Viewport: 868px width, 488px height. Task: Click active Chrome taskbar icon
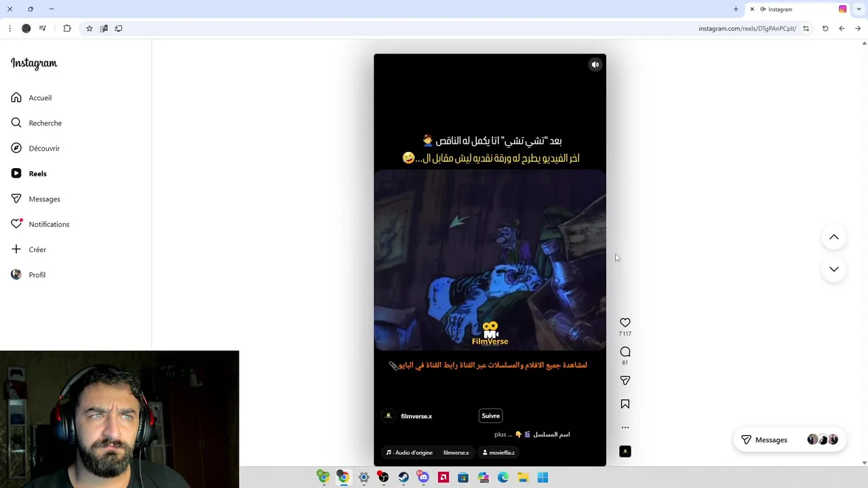(344, 477)
